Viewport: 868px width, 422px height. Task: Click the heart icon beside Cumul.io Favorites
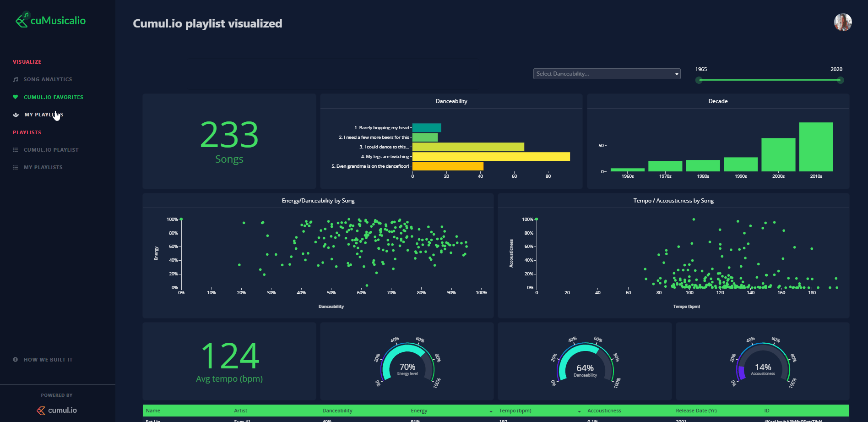pos(16,97)
